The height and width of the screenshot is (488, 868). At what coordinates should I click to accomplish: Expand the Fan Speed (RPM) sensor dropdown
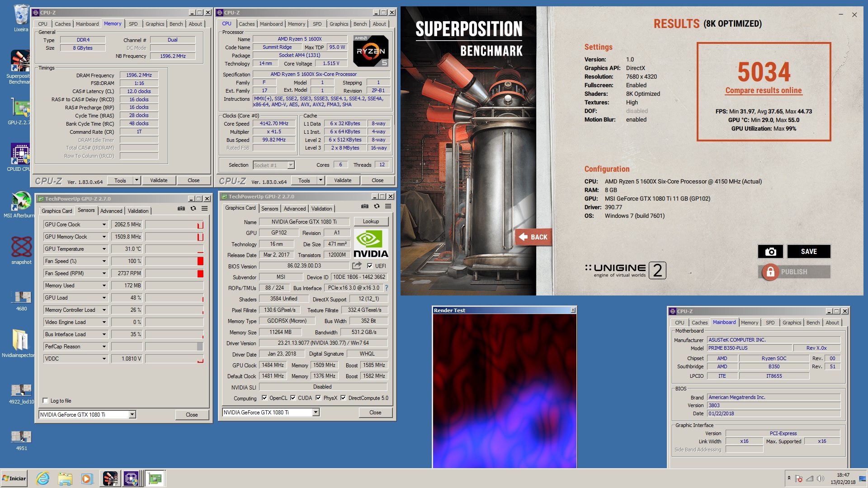tap(104, 273)
